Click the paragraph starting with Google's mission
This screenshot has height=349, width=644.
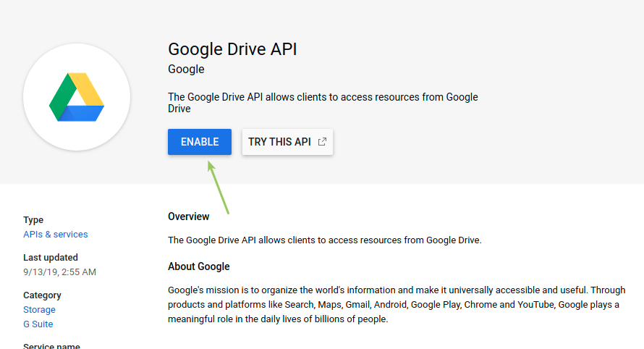point(397,305)
